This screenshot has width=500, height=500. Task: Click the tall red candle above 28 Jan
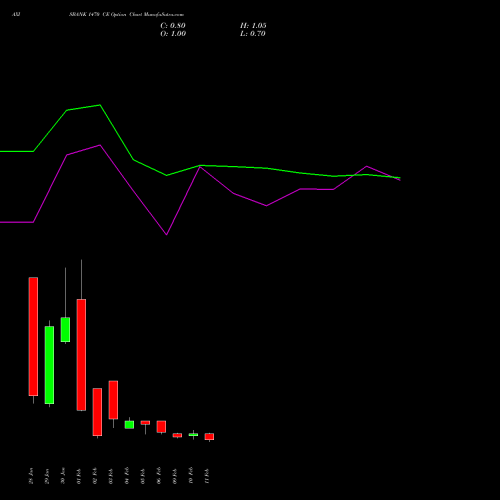click(33, 336)
